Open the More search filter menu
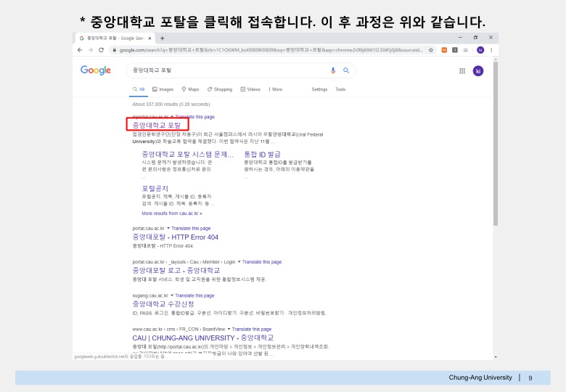This screenshot has width=566, height=392. click(x=275, y=89)
